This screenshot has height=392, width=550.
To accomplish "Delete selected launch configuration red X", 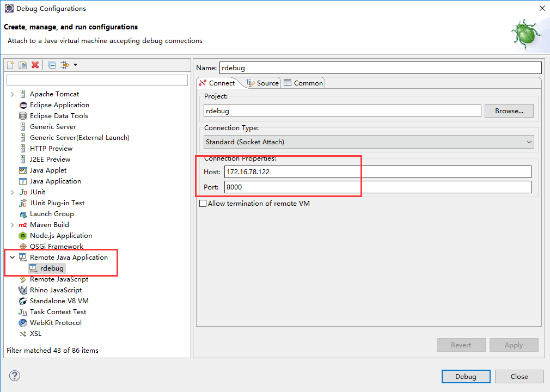I will click(x=35, y=65).
